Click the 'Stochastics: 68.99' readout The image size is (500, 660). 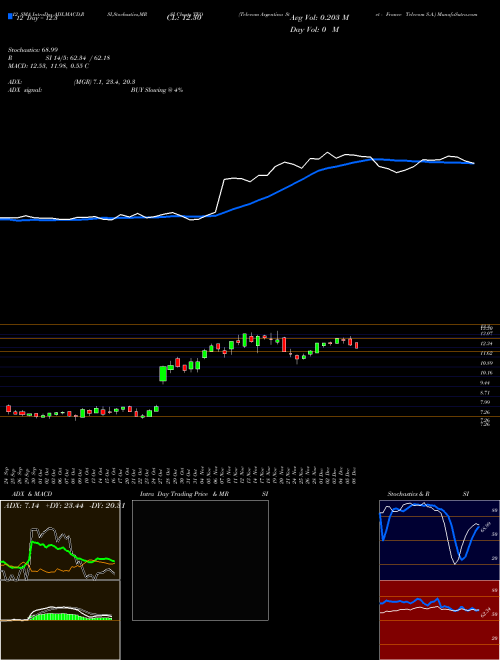[x=33, y=50]
